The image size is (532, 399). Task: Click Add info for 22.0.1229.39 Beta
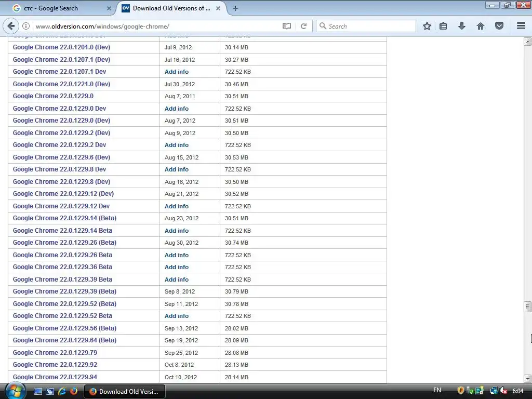coord(177,280)
